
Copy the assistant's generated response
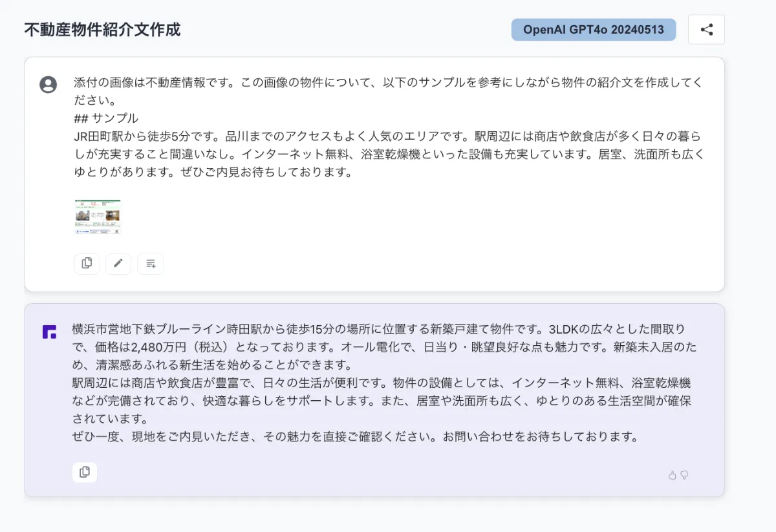click(85, 473)
